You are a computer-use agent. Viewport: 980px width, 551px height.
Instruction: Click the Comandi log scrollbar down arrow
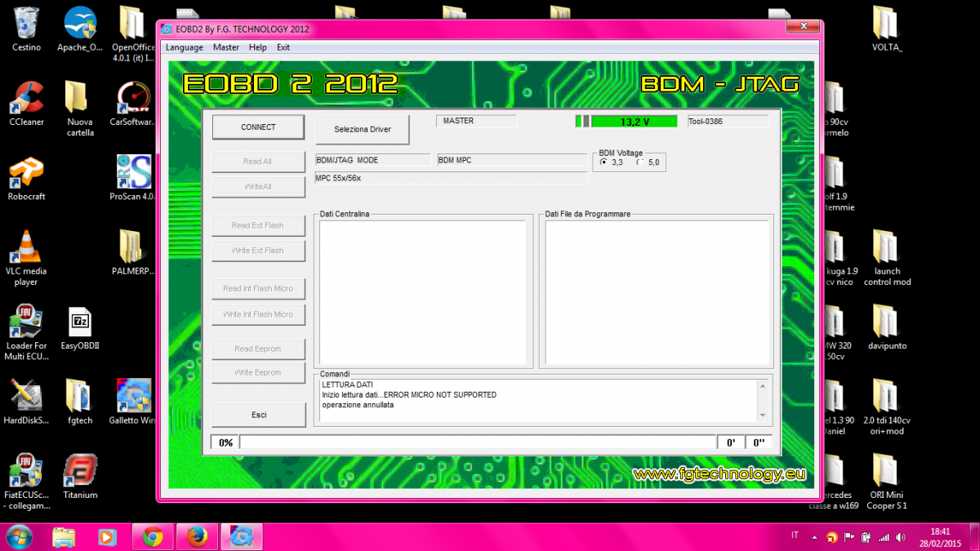(763, 415)
